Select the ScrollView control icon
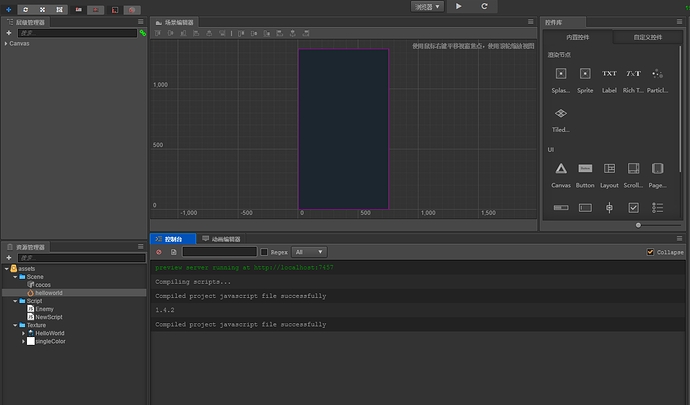Image resolution: width=690 pixels, height=405 pixels. 633,169
